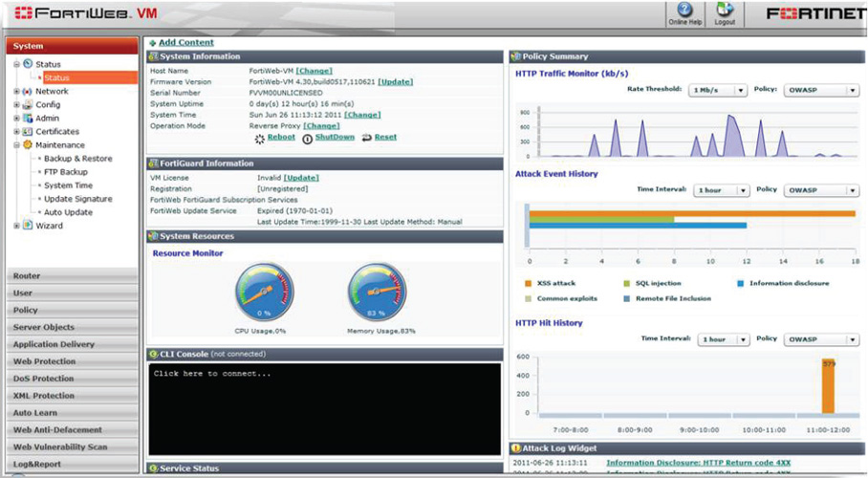Expand the Wizard tree node
Viewport: 868px width, 478px height.
(x=16, y=226)
